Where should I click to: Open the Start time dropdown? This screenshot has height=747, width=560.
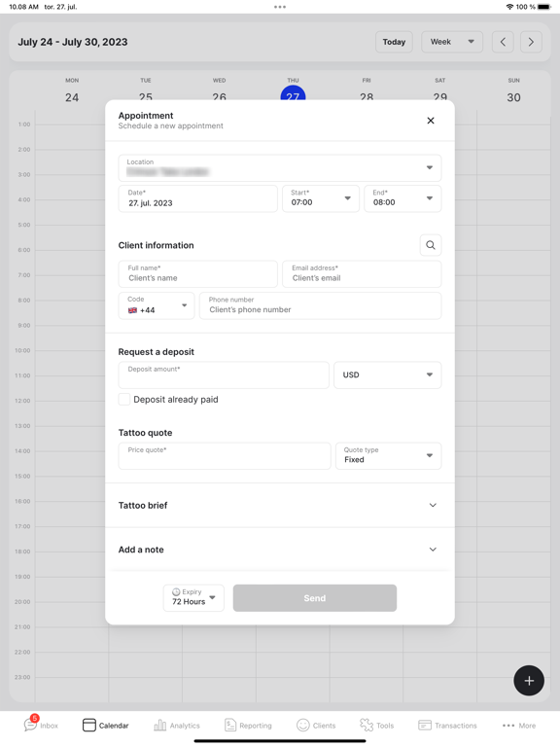point(321,198)
